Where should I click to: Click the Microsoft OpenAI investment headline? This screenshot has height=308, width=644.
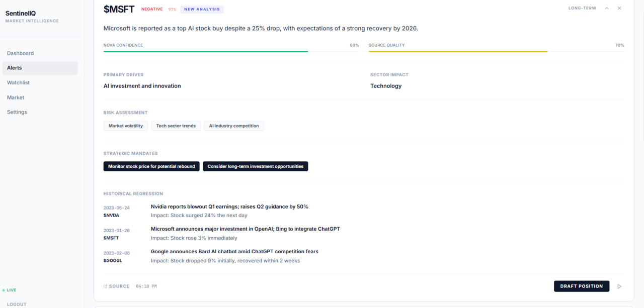[x=246, y=229]
